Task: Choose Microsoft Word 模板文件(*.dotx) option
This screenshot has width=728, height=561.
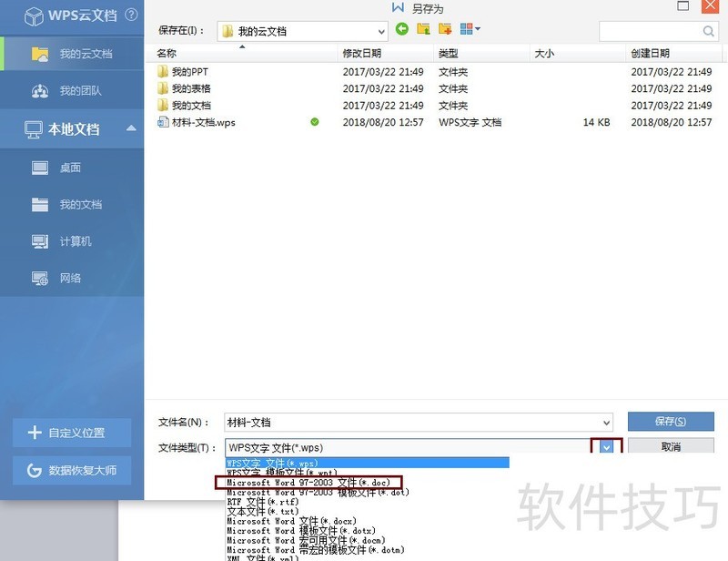Action: click(300, 531)
